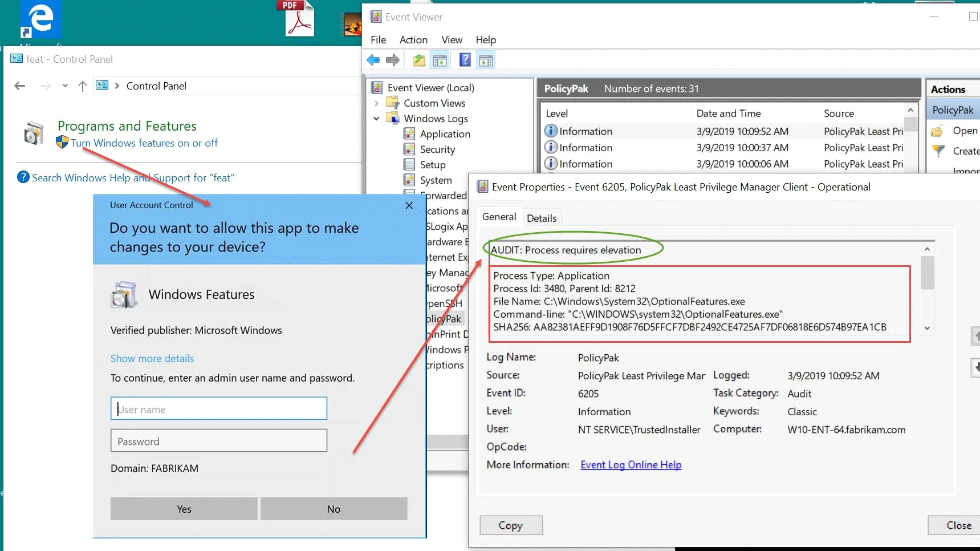Click the Forward arrow in Event Viewer toolbar
980x551 pixels.
[393, 59]
